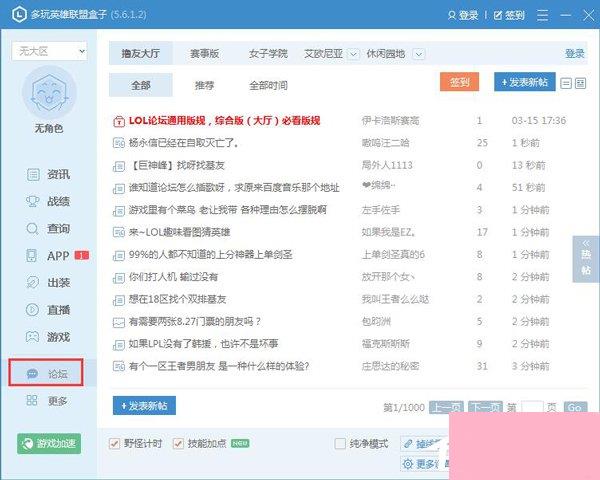Open post 游戏里有个菜鸟 老让我带
The image size is (600, 480).
(228, 210)
